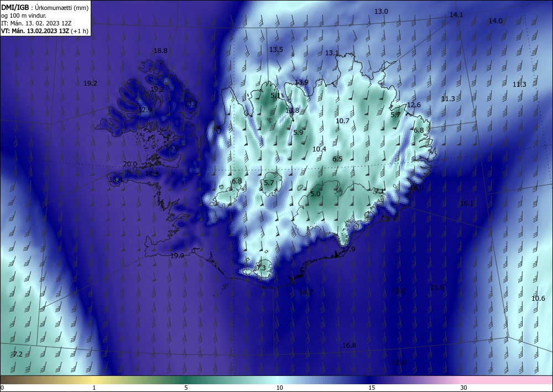The height and width of the screenshot is (392, 553).
Task: Click the 5.0 value on the glacier
Action: coord(315,194)
